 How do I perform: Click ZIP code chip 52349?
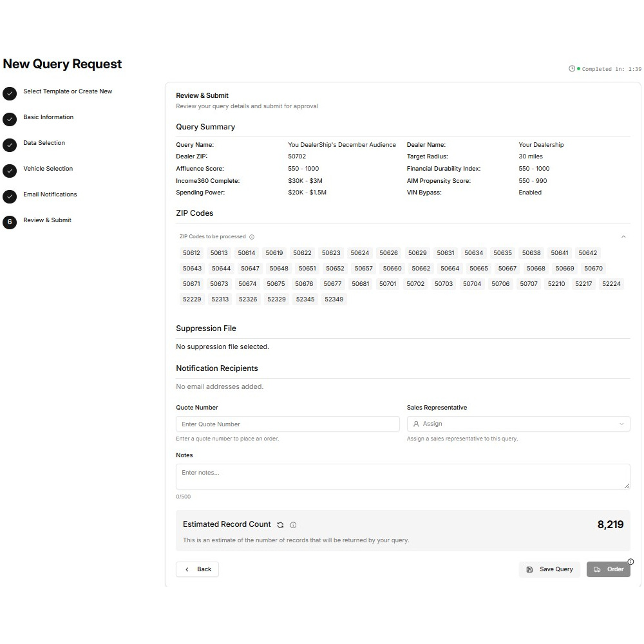pos(334,299)
